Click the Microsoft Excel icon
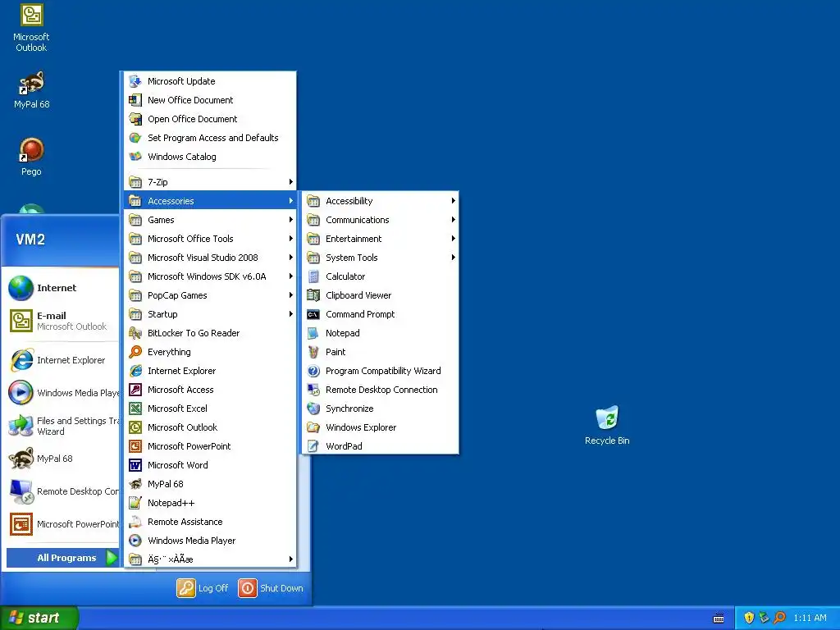Viewport: 840px width, 630px height. click(x=135, y=409)
